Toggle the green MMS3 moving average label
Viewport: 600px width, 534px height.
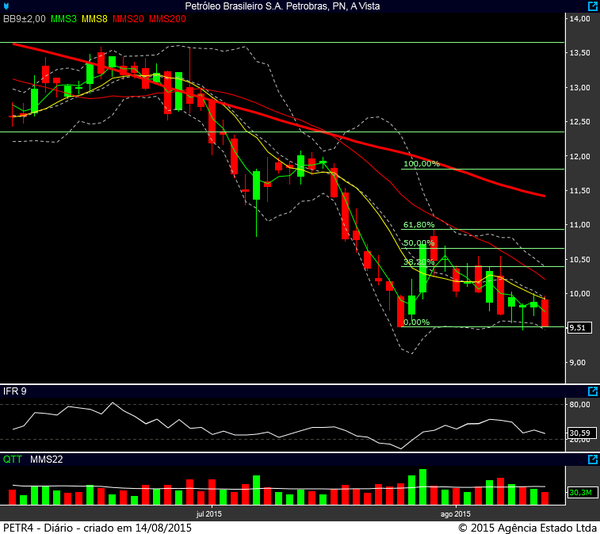[x=65, y=19]
